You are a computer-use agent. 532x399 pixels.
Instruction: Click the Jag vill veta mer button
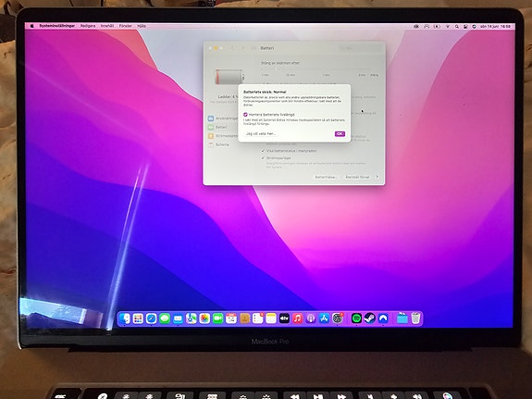[x=261, y=134]
